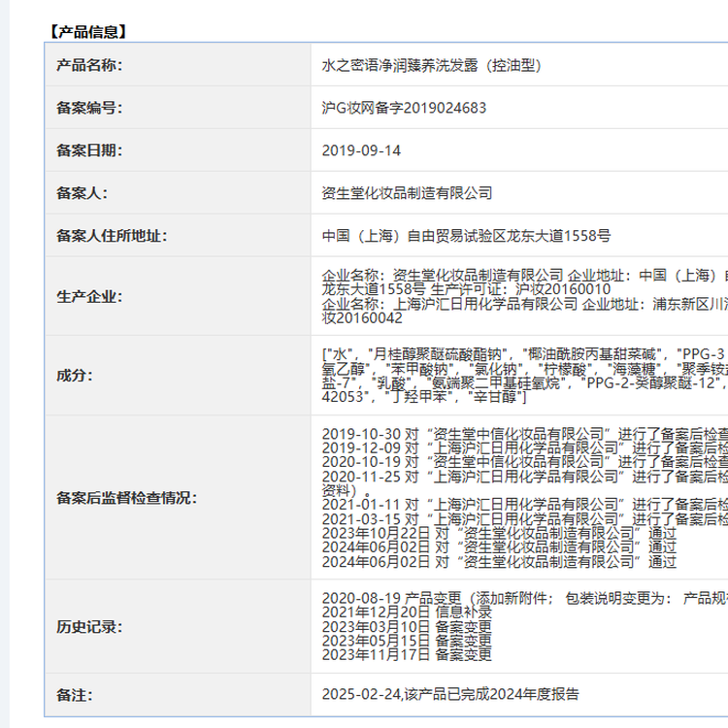Viewport: 728px width, 728px height.
Task: Select the 2023年10月22日 inspection record line
Action: pyautogui.click(x=499, y=533)
